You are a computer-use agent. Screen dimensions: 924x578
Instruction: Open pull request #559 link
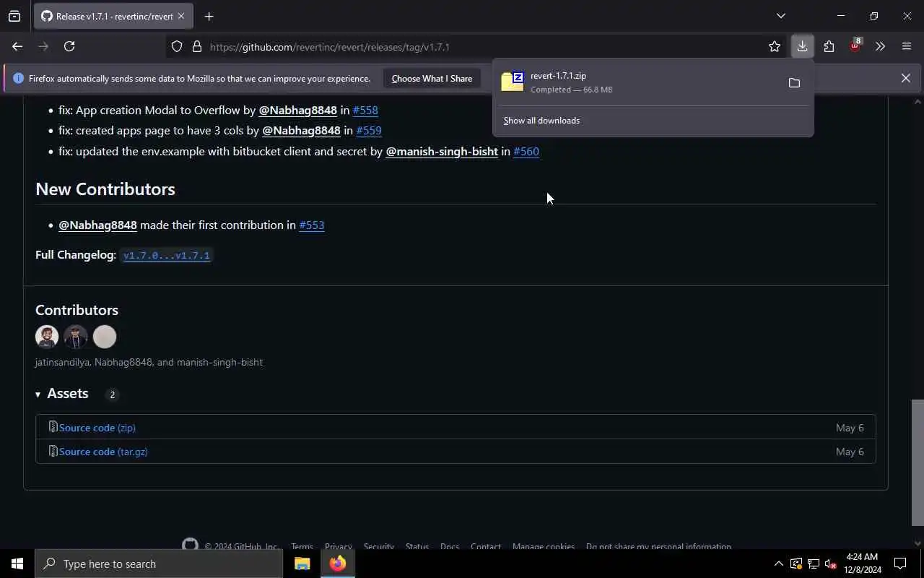pos(369,131)
